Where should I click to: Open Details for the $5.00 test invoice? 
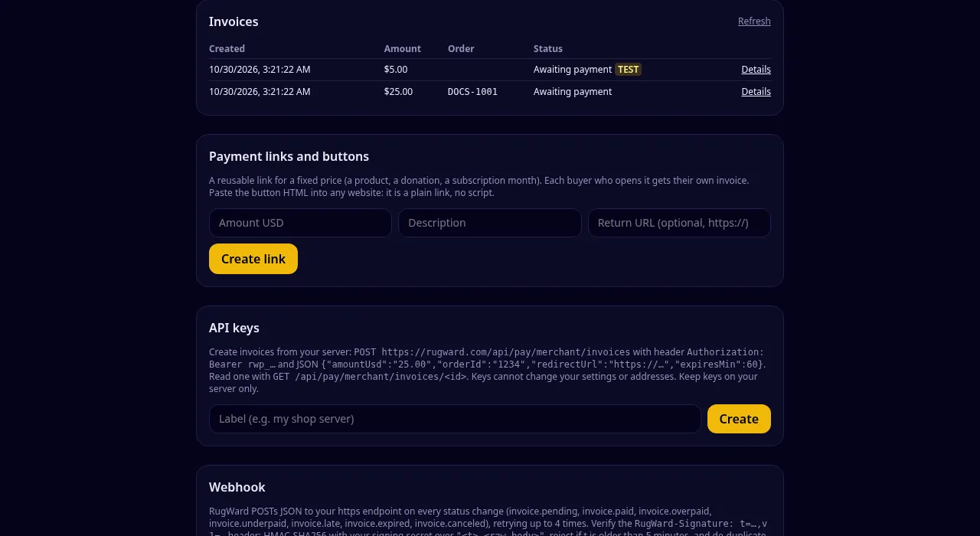tap(756, 70)
